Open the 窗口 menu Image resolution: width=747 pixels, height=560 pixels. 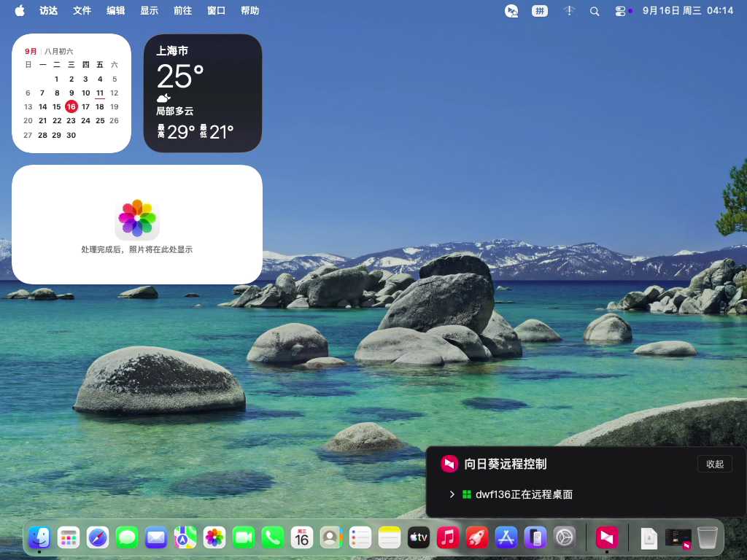[216, 10]
